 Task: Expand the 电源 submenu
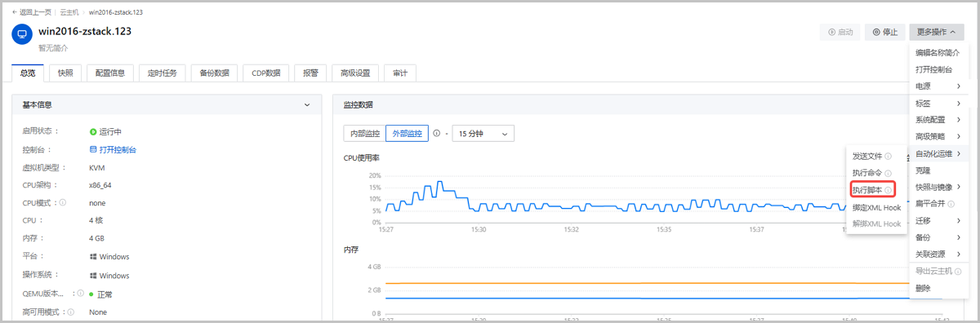tap(938, 86)
